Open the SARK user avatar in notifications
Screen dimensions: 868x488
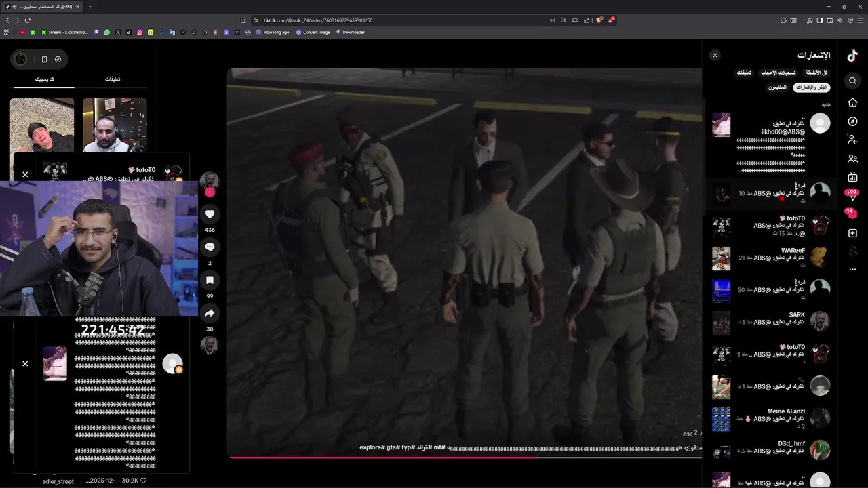click(x=820, y=322)
